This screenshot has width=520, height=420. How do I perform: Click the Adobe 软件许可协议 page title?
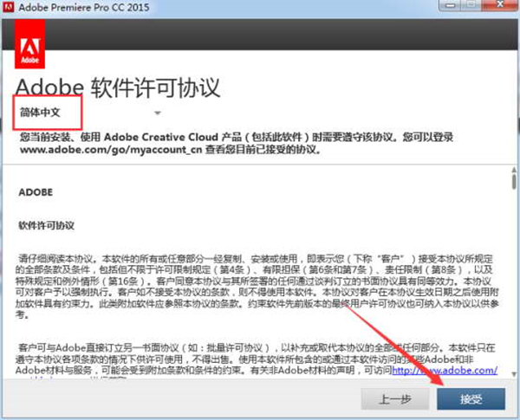[118, 87]
